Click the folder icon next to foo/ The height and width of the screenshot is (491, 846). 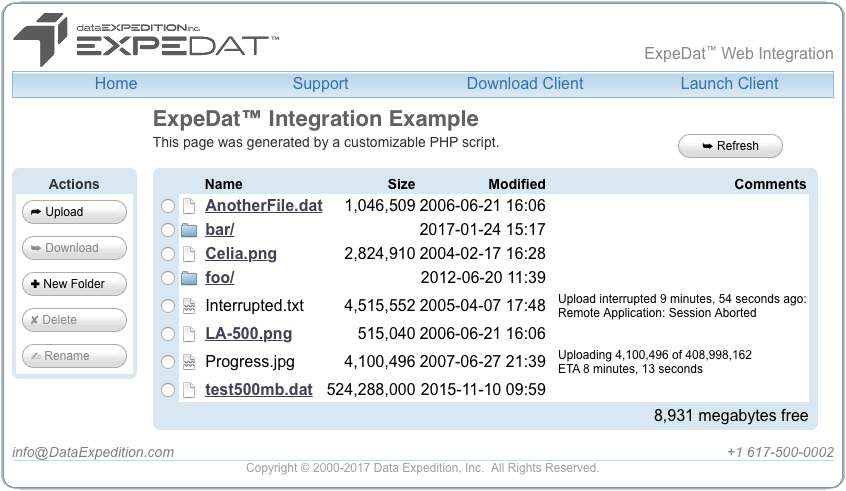point(189,278)
